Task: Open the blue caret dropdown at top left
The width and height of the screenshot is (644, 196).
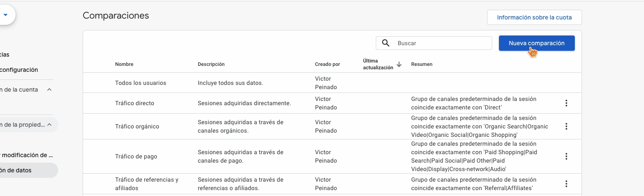Action: [5, 15]
